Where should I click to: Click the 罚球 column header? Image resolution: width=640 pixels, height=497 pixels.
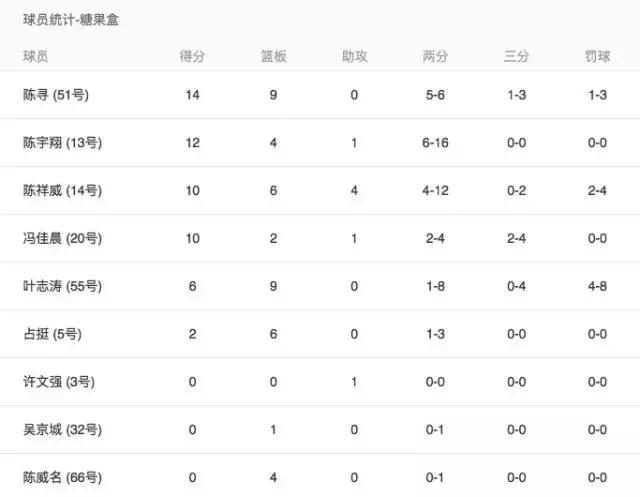pyautogui.click(x=597, y=57)
